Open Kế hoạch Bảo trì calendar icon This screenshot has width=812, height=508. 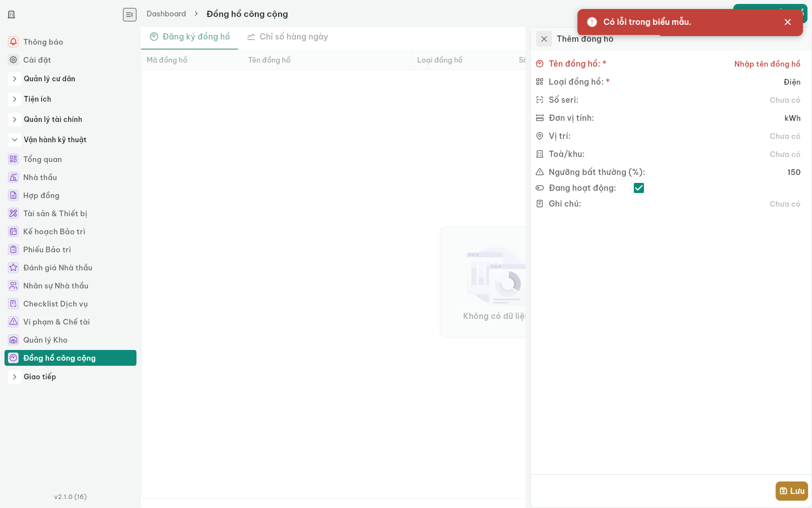pyautogui.click(x=14, y=231)
